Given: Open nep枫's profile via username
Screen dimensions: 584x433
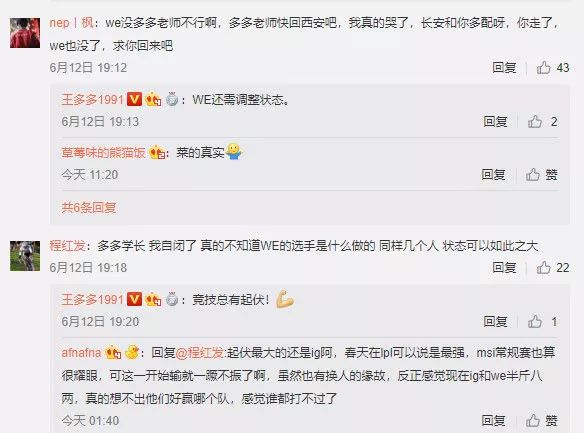Looking at the screenshot, I should [71, 23].
